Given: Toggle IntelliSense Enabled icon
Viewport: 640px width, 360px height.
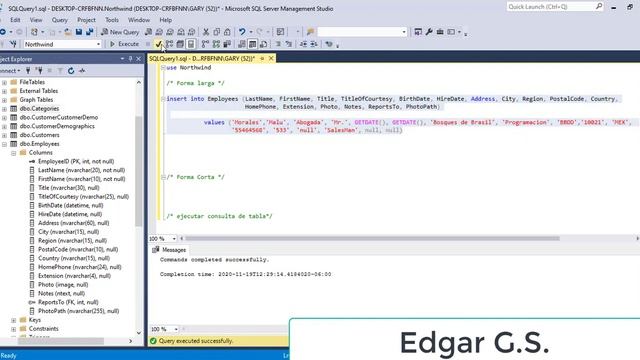Looking at the screenshot, I should (191, 44).
